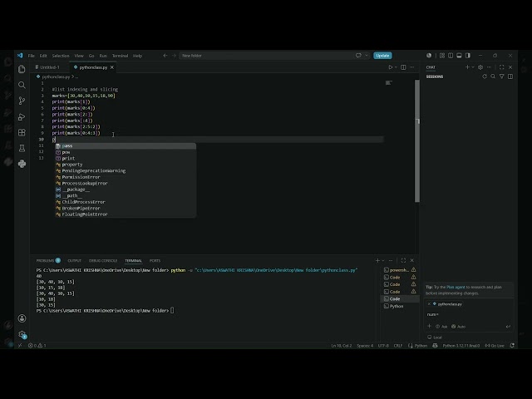The image size is (532, 399).
Task: Open Run and Debug view
Action: click(x=22, y=116)
